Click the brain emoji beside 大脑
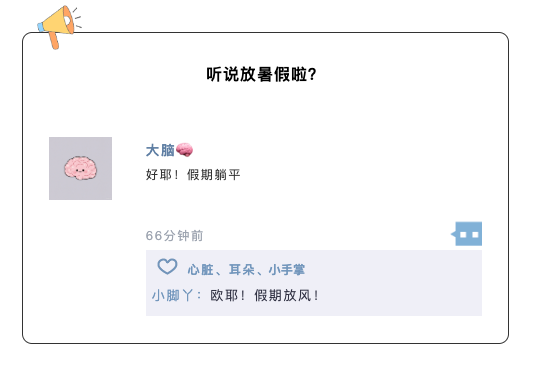The height and width of the screenshot is (378, 541). pos(184,150)
